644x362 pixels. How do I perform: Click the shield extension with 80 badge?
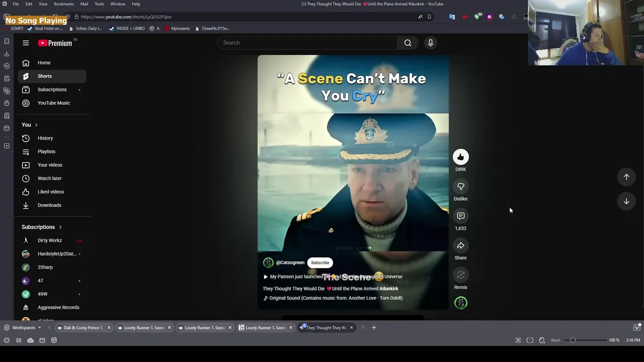coord(477,17)
